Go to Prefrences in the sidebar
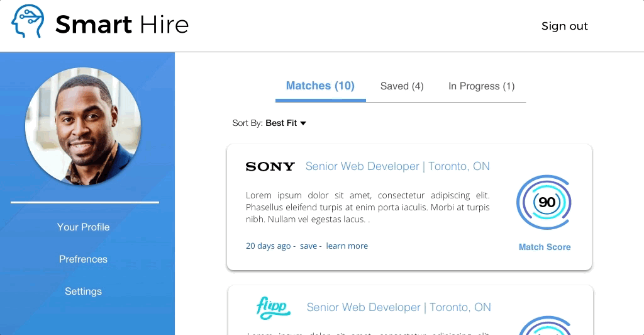The height and width of the screenshot is (335, 644). pos(83,259)
